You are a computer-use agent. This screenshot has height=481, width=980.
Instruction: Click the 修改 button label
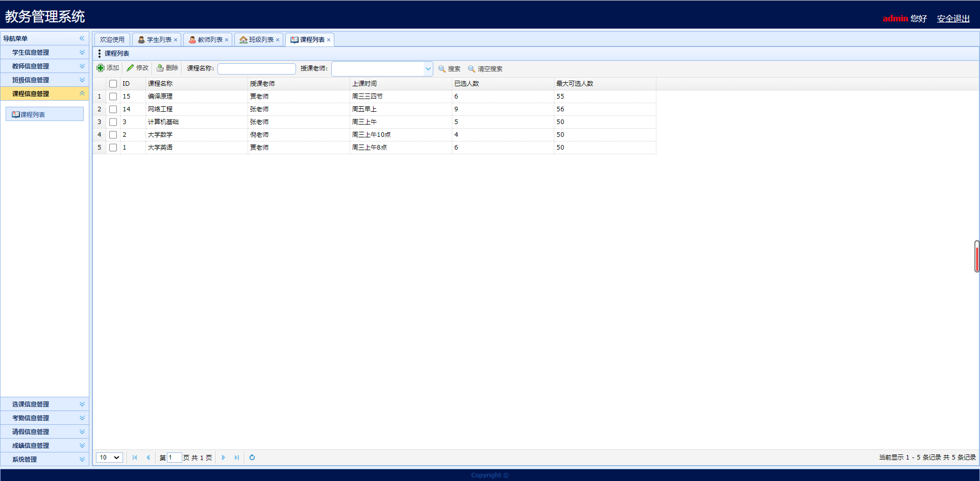142,68
